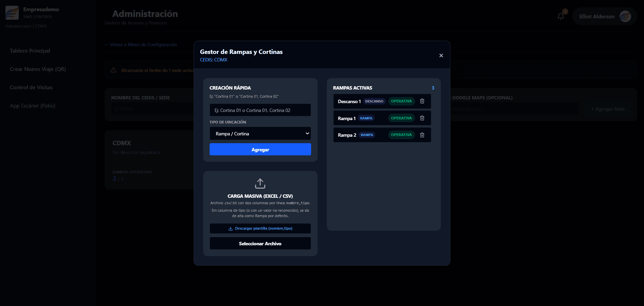Click Seleccionar Archivo button
Screen dimensions: 644x306
(x=260, y=244)
